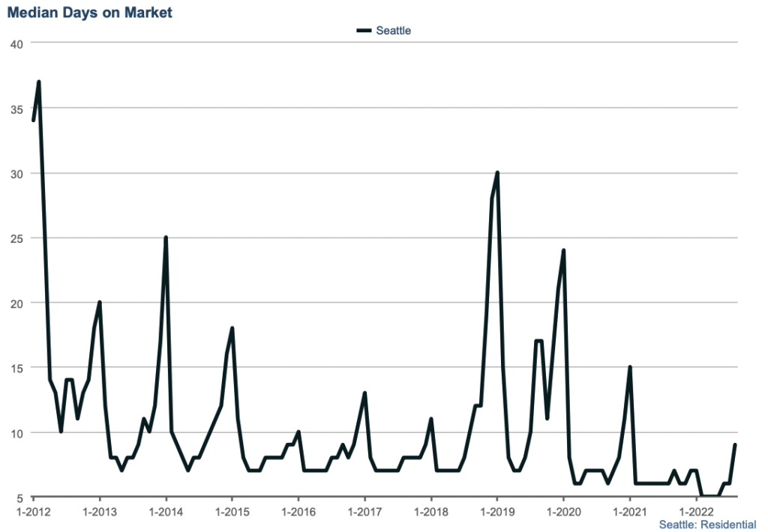Select the 1-2019 x-axis label
The image size is (768, 532).
496,510
